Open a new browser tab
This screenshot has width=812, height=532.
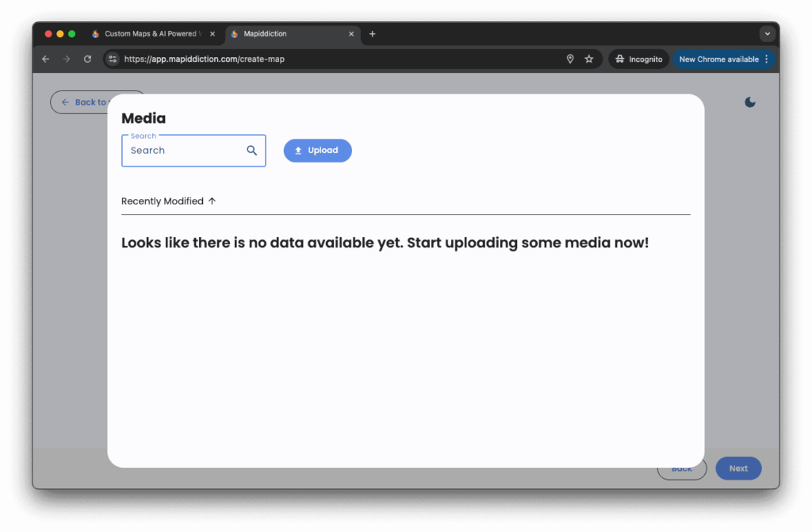373,34
